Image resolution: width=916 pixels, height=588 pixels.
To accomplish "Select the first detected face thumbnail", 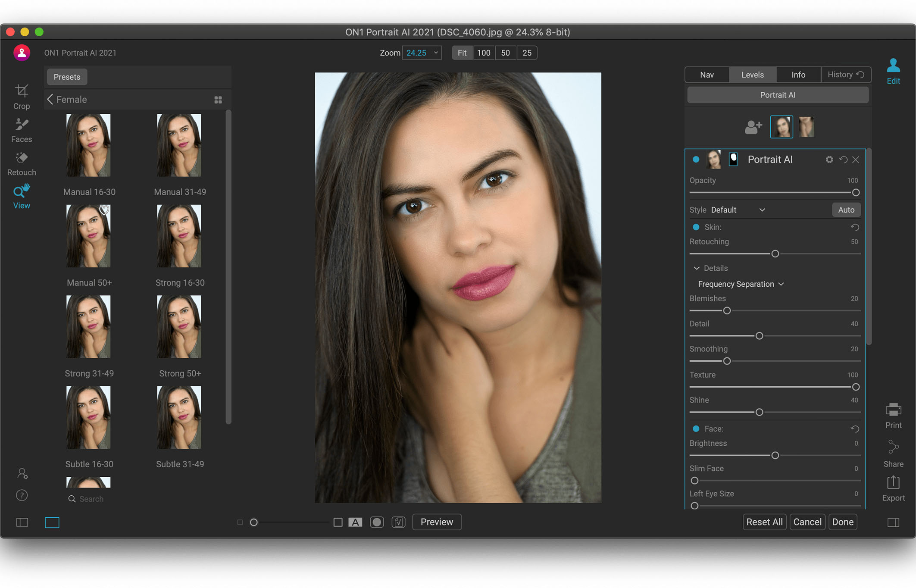I will (782, 127).
